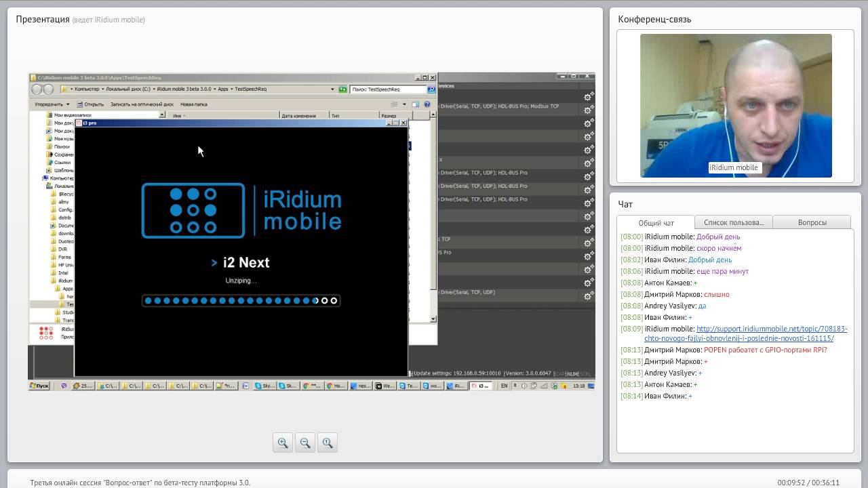Click the EN language indicator in the tray
868x488 pixels.
tap(504, 386)
